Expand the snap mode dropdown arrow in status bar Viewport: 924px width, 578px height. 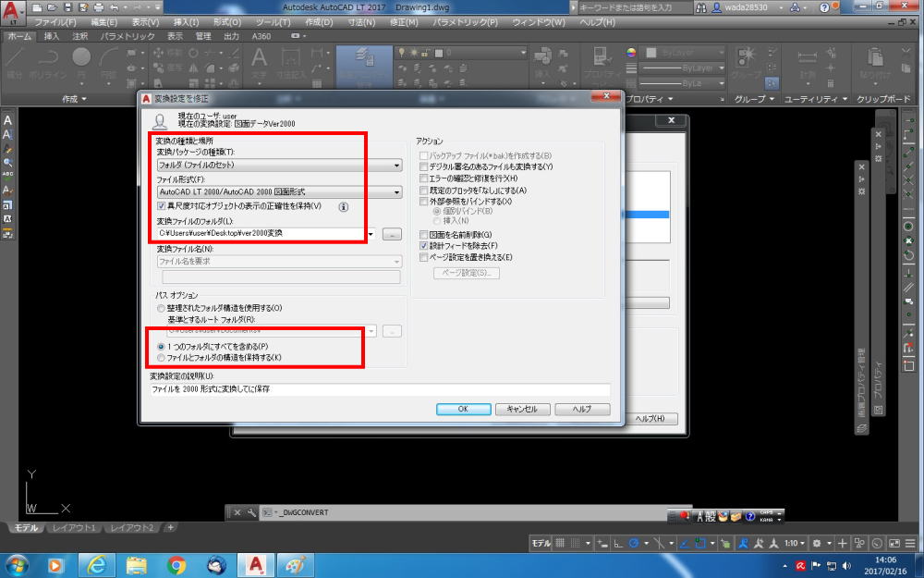tap(589, 543)
